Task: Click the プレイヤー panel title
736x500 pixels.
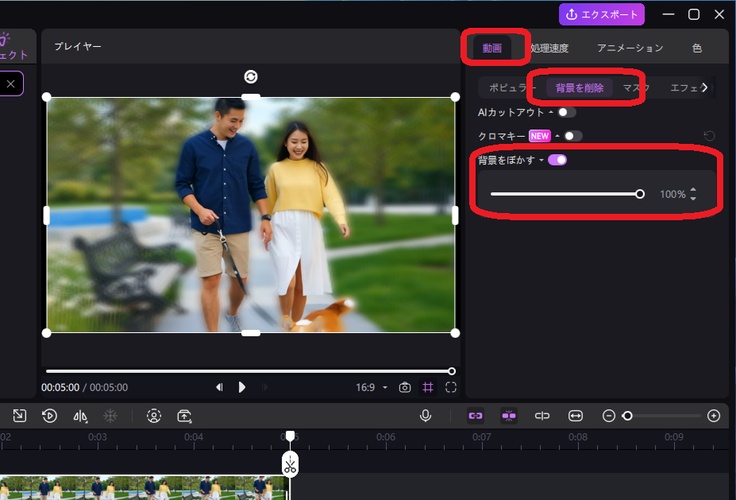Action: (x=77, y=46)
